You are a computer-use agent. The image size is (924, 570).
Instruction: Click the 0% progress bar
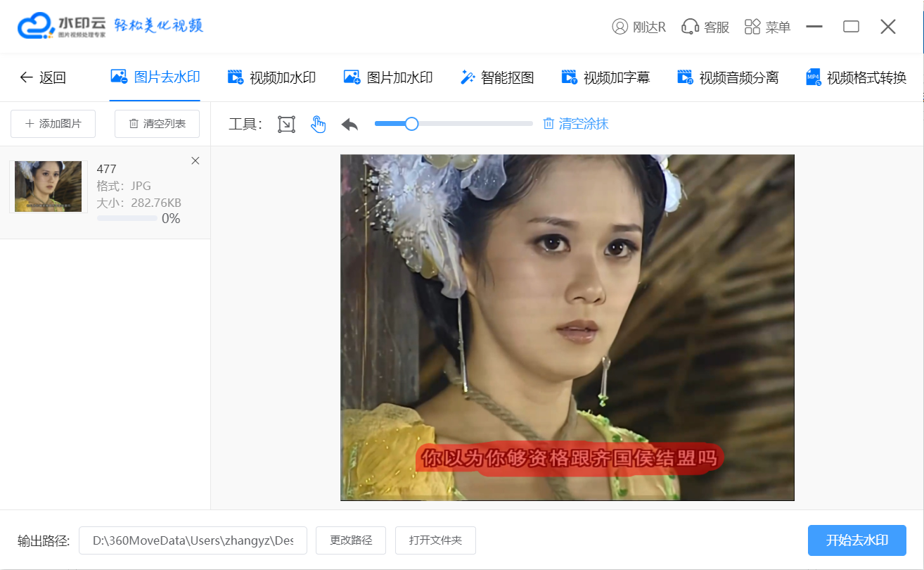pos(127,218)
